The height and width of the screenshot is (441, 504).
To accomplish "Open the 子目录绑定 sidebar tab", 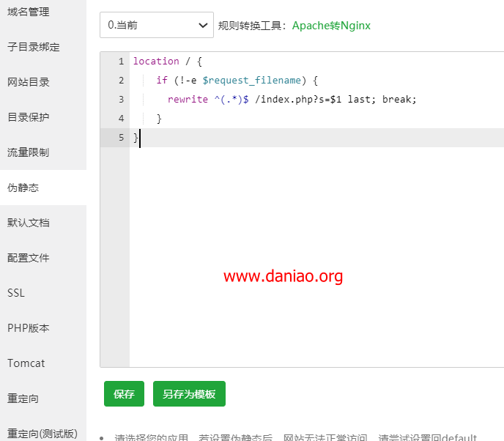I will 43,47.
